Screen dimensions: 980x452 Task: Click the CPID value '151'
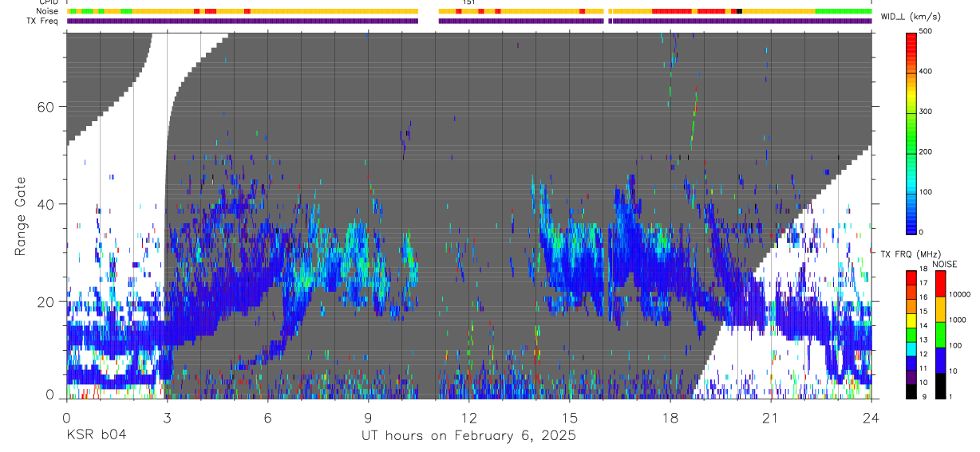pyautogui.click(x=469, y=2)
